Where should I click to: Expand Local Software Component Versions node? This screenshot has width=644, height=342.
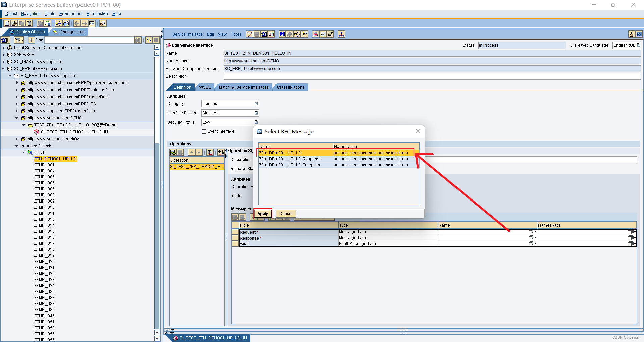click(4, 48)
